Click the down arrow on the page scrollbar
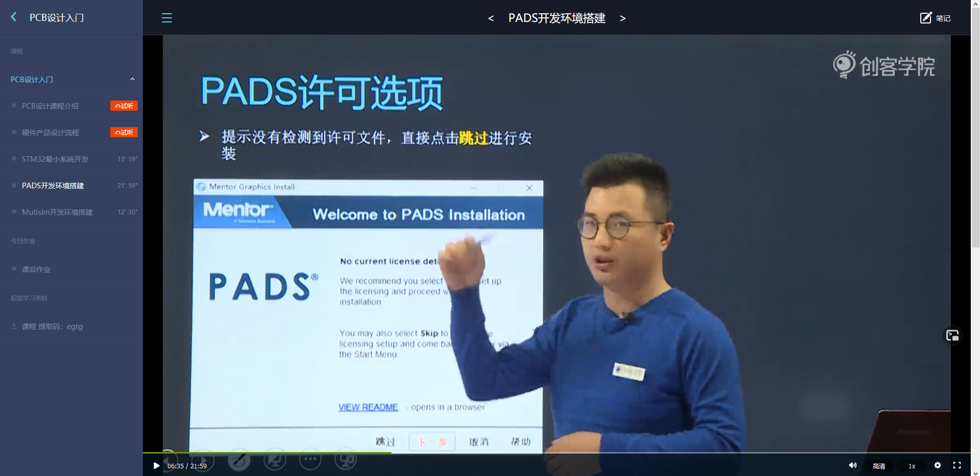The height and width of the screenshot is (476, 980). [975, 473]
